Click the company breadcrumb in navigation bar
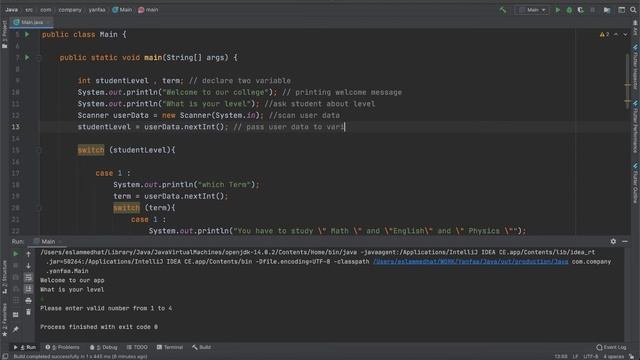 [70, 10]
